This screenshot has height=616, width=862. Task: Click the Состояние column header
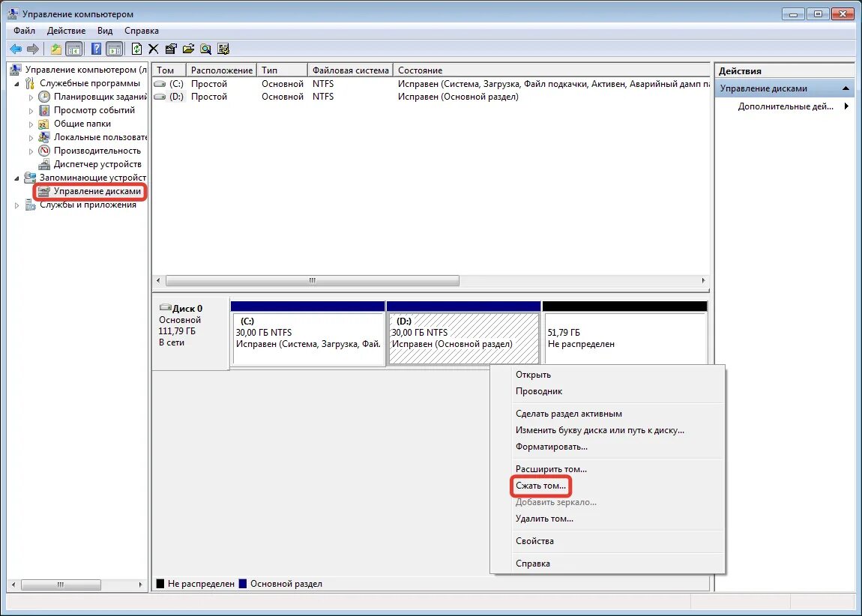552,70
